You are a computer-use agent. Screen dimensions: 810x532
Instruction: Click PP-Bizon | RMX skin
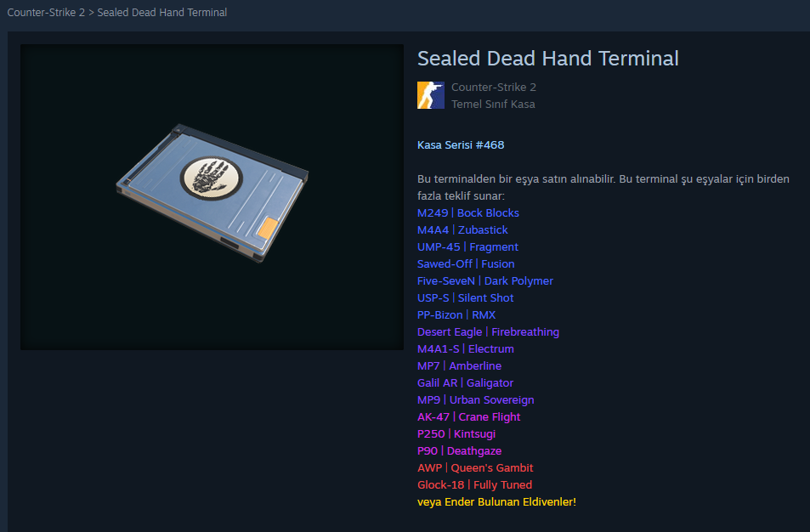[x=456, y=315]
